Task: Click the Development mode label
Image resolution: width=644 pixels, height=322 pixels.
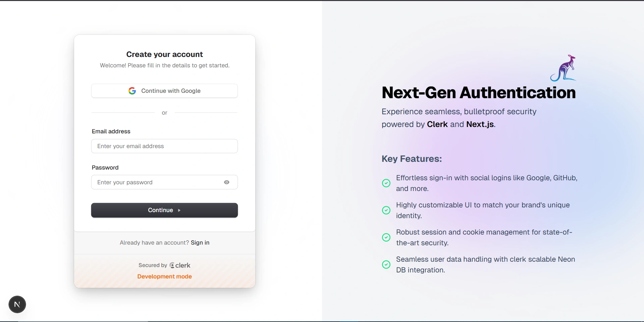Action: 164,276
